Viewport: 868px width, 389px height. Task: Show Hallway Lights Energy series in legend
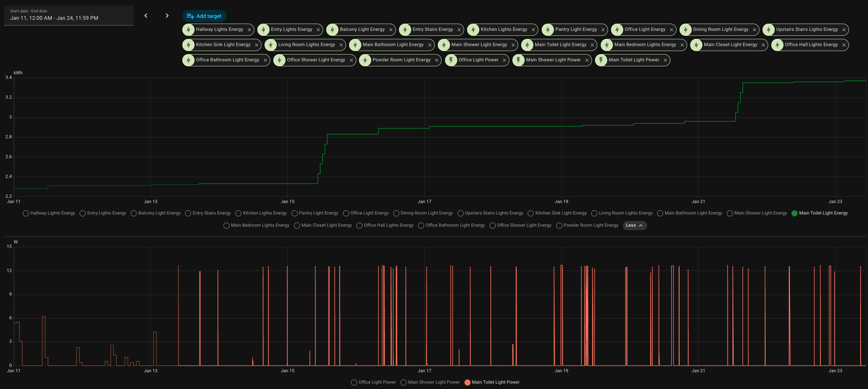(49, 213)
